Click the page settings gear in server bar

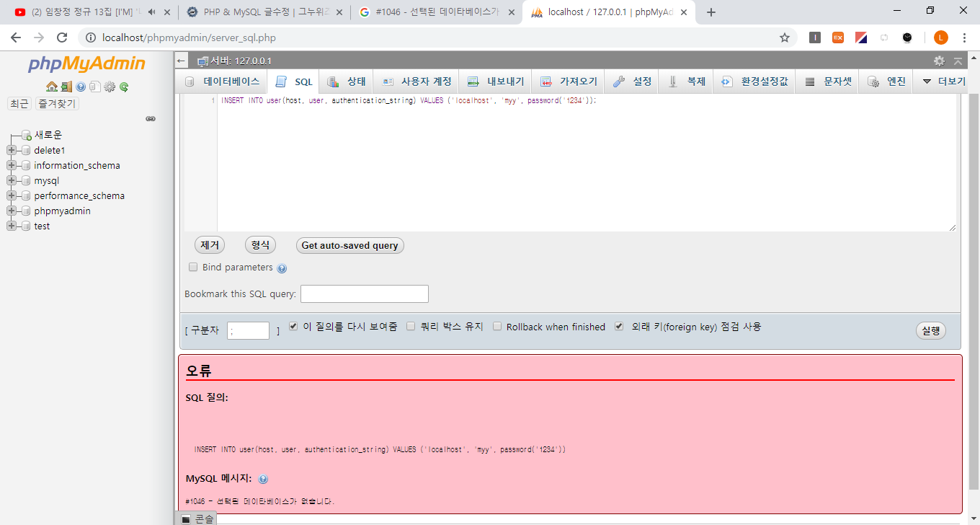pyautogui.click(x=939, y=61)
